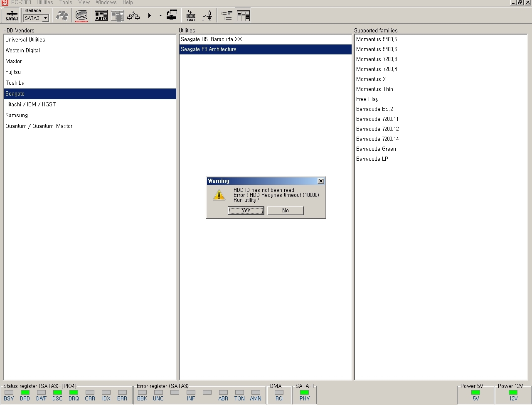Select Samsung vendor

pos(90,115)
